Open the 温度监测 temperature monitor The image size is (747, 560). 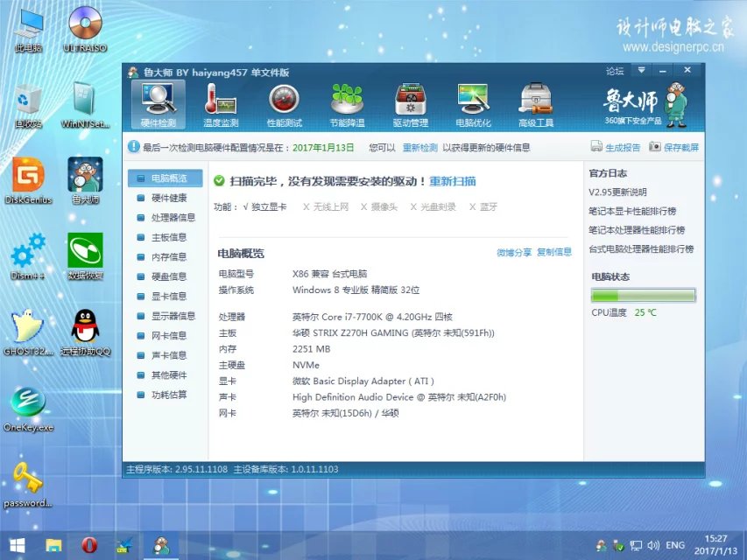pyautogui.click(x=221, y=105)
